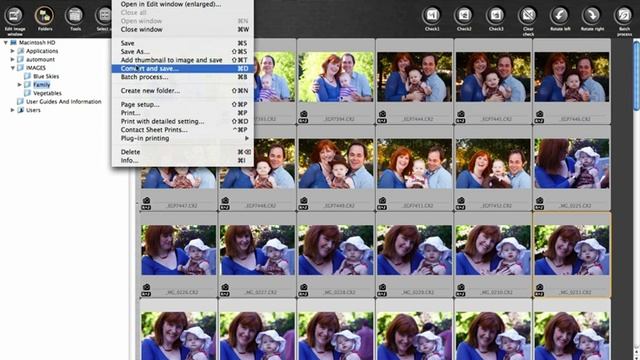Click the Applications folder icon
This screenshot has height=360, width=640.
(x=20, y=51)
